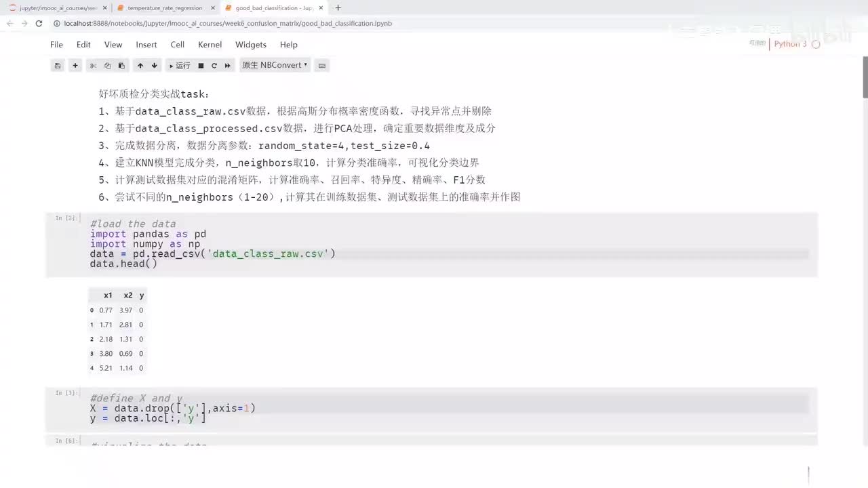Screen dimensions: 868x488
Task: Click the y column header in output table
Action: (142, 296)
